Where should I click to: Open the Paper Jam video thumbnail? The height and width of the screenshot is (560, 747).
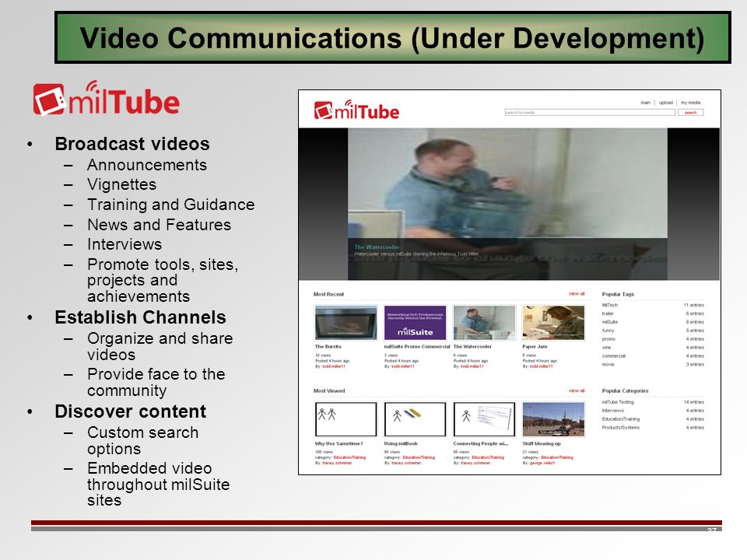(553, 323)
